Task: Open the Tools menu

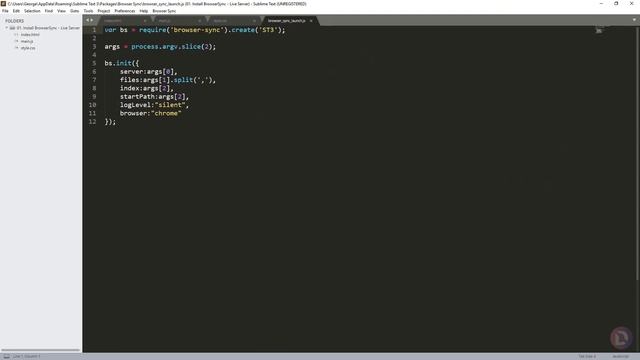Action: [88, 11]
